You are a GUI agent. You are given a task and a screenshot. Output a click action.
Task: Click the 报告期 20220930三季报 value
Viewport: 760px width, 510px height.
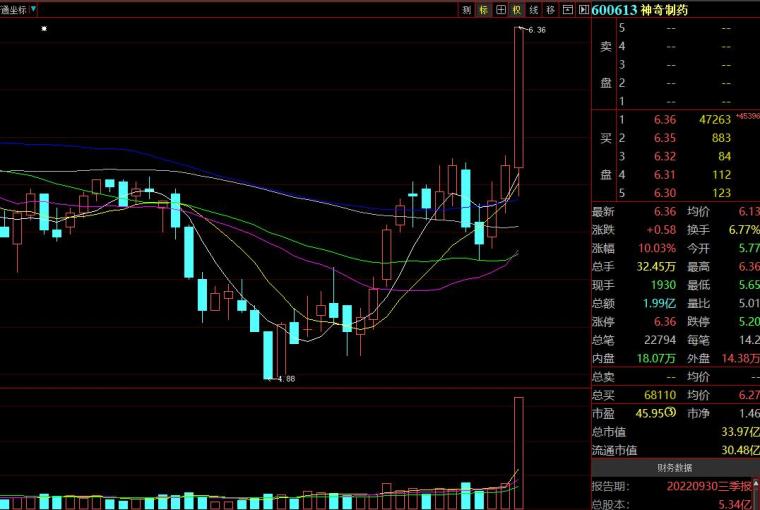coord(707,485)
